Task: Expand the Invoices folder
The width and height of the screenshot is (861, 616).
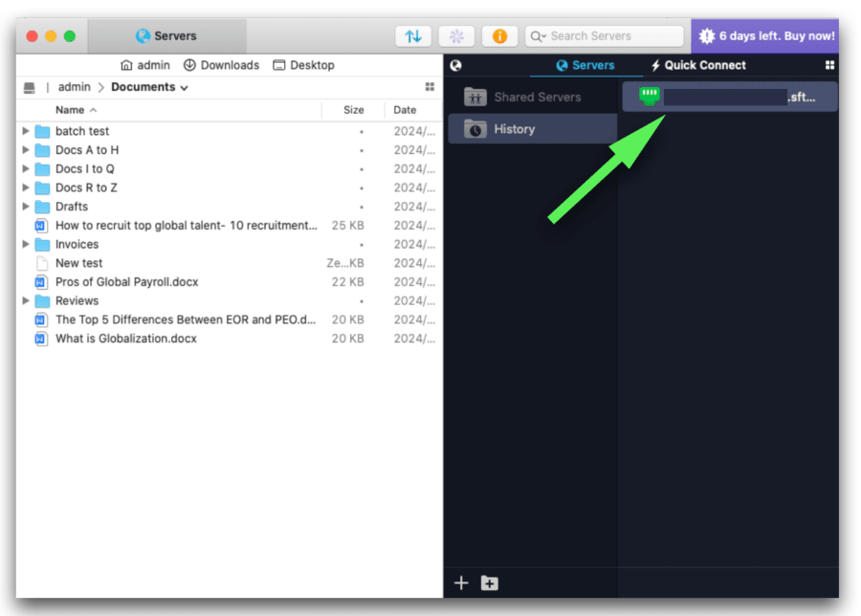Action: (25, 244)
